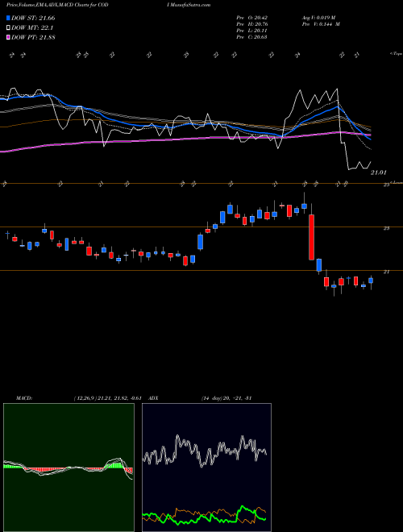Click the 'MACD:' indicator heading
This screenshot has height=532, width=403.
click(23, 398)
